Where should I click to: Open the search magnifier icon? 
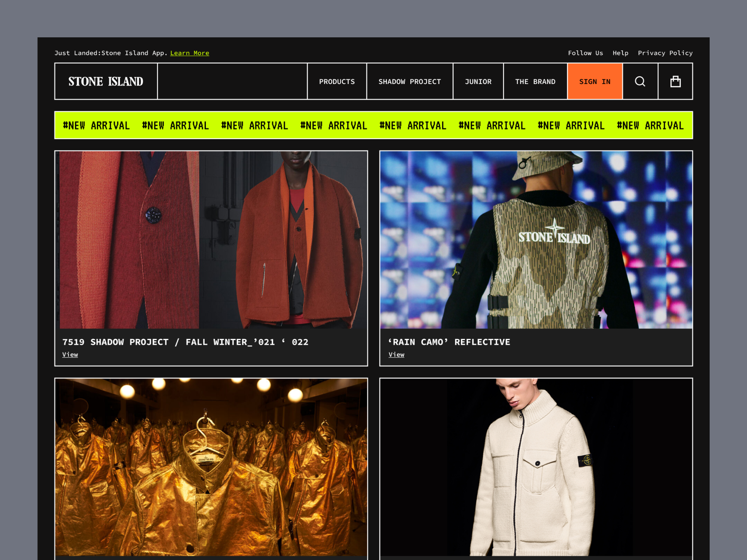(x=640, y=81)
